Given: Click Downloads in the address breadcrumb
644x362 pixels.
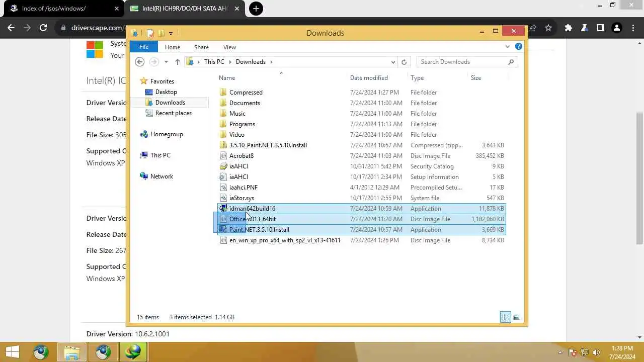Looking at the screenshot, I should (x=251, y=62).
